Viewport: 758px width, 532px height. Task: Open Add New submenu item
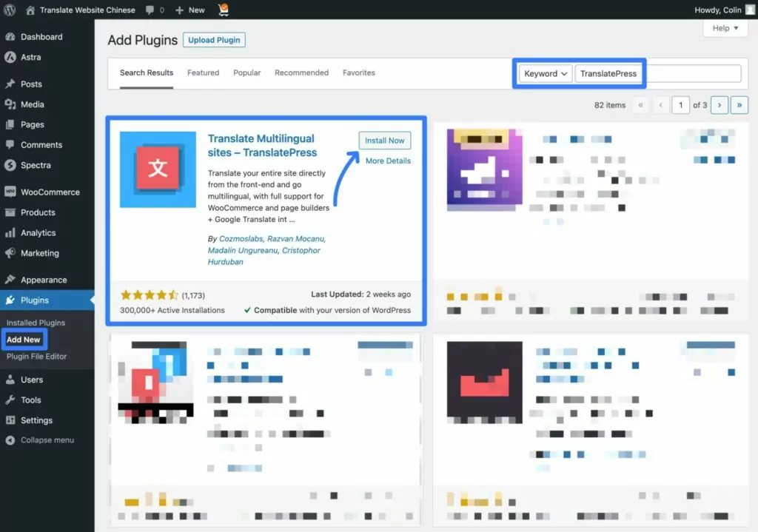coord(24,340)
